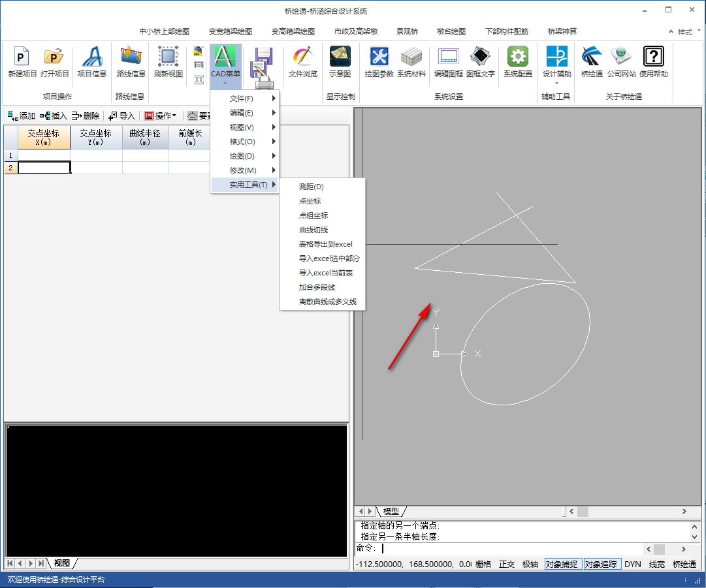
Task: Click the 实用工具(T) submenu entry
Action: 245,185
